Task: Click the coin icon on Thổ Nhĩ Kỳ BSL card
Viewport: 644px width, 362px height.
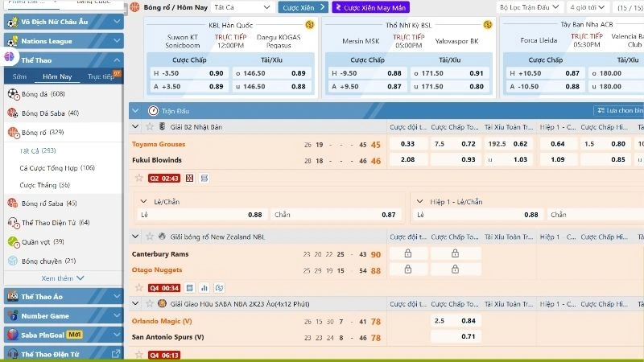Action: [x=488, y=25]
